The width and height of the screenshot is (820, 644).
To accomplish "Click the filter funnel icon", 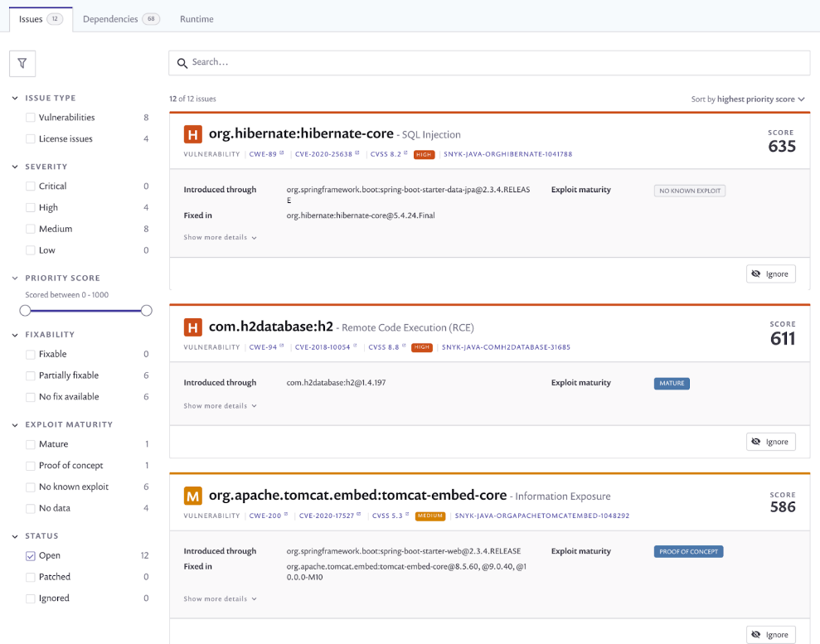I will tap(22, 63).
